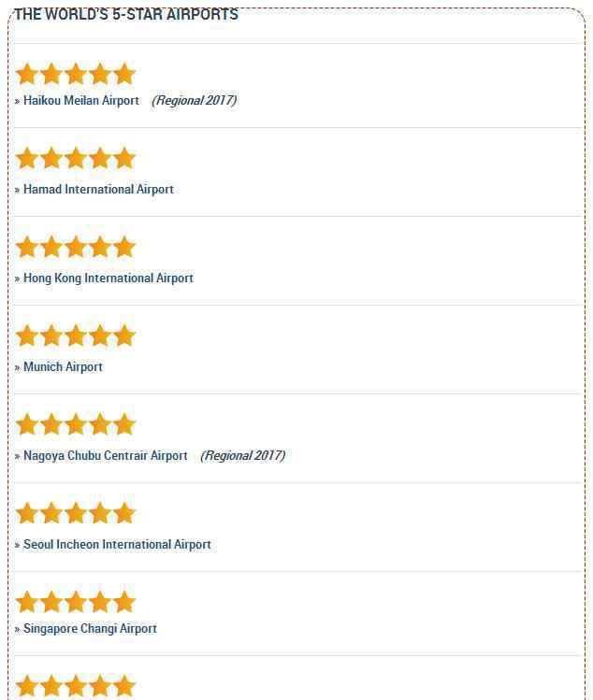Open the Hamad International Airport link
Screen dimensions: 593x700
click(98, 190)
